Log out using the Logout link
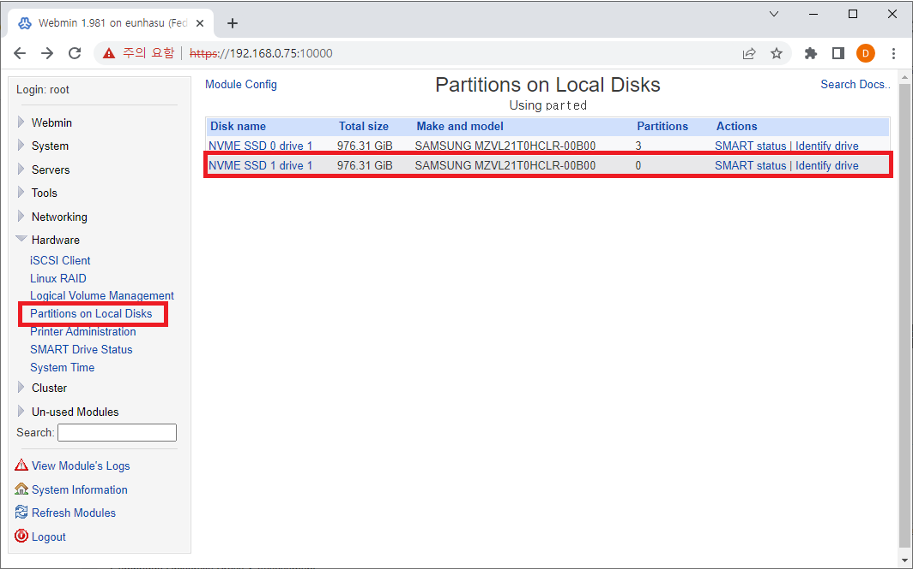The height and width of the screenshot is (570, 914). point(48,537)
